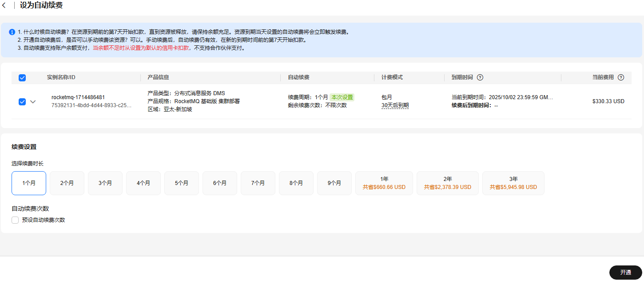This screenshot has height=281, width=644.
Task: Select 9个月 renewal duration
Action: click(x=334, y=183)
